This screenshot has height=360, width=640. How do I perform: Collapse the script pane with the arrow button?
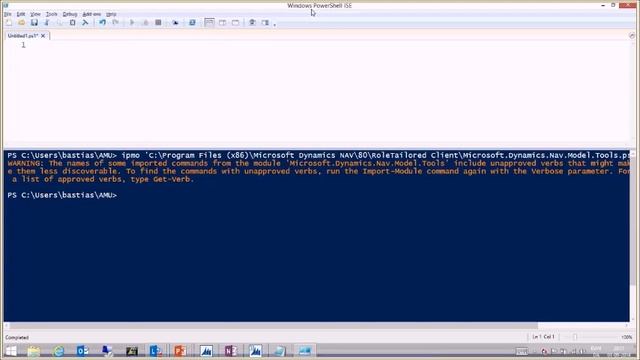pyautogui.click(x=632, y=36)
